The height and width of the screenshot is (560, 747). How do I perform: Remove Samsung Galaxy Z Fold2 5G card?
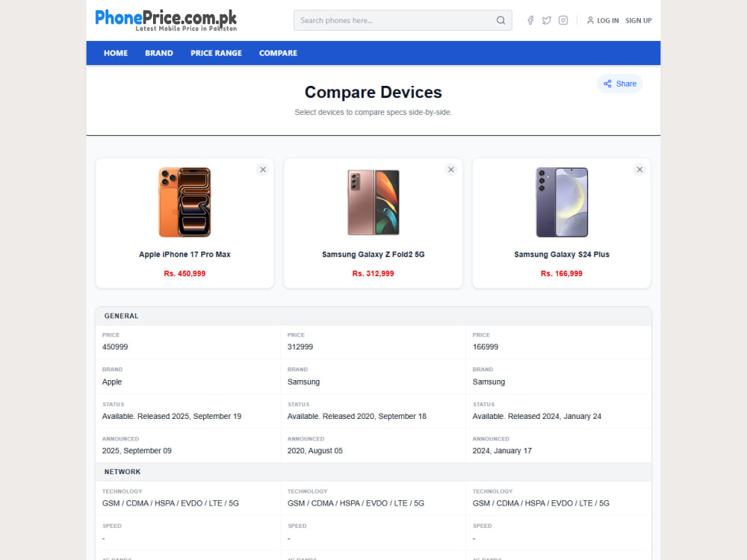click(450, 169)
